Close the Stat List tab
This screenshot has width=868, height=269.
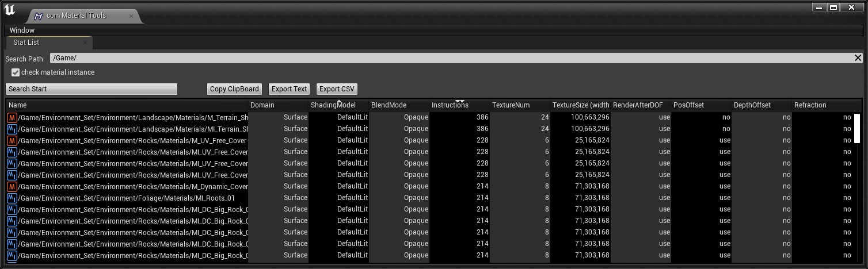(85, 43)
